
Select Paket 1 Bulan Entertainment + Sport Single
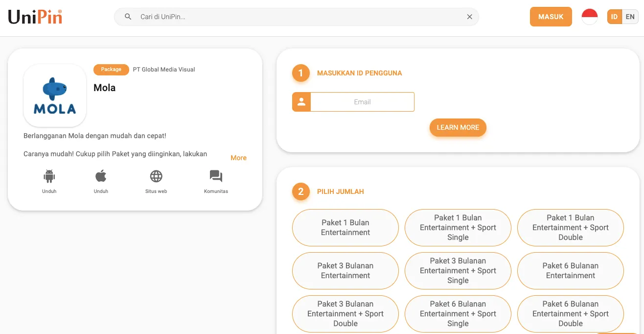[x=458, y=228]
